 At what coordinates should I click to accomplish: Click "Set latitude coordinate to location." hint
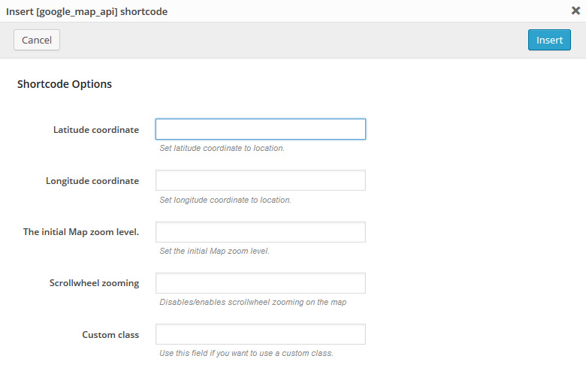[x=222, y=148]
